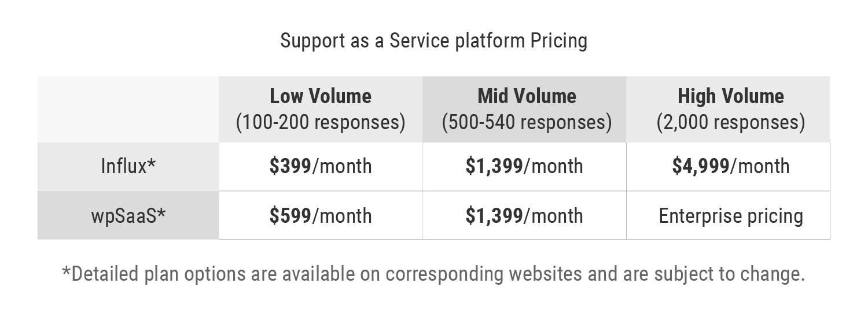Click the $599/month price cell

click(x=321, y=216)
